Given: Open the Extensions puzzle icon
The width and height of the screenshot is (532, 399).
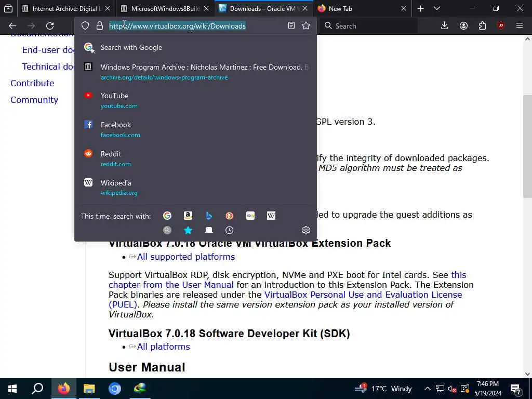Looking at the screenshot, I should (482, 26).
